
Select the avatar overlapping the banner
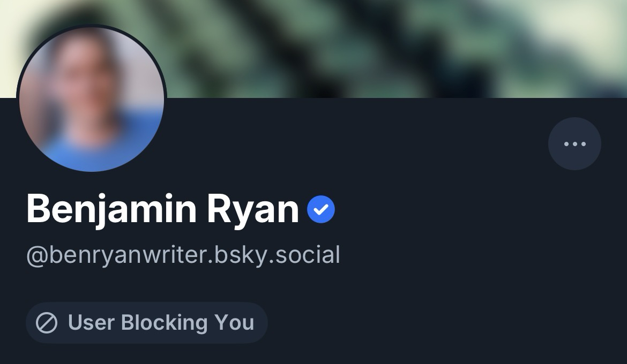coord(92,99)
